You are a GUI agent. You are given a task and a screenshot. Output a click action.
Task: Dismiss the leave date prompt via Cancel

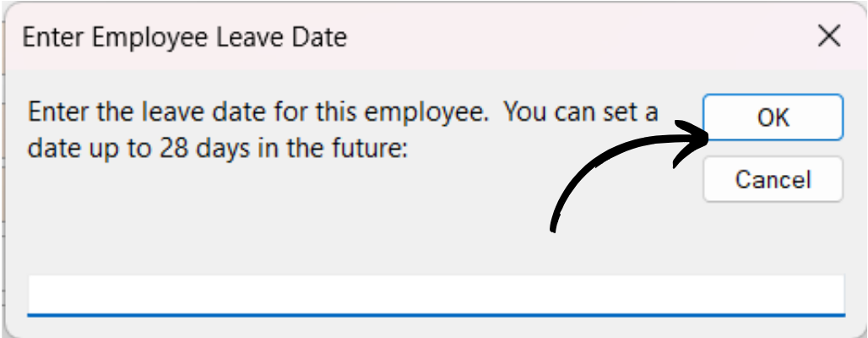[x=773, y=179]
